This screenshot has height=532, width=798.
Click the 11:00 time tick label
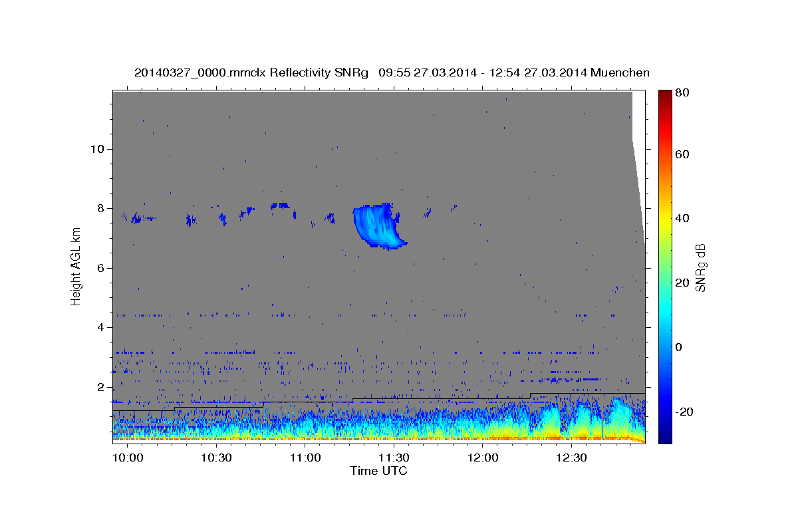coord(305,458)
